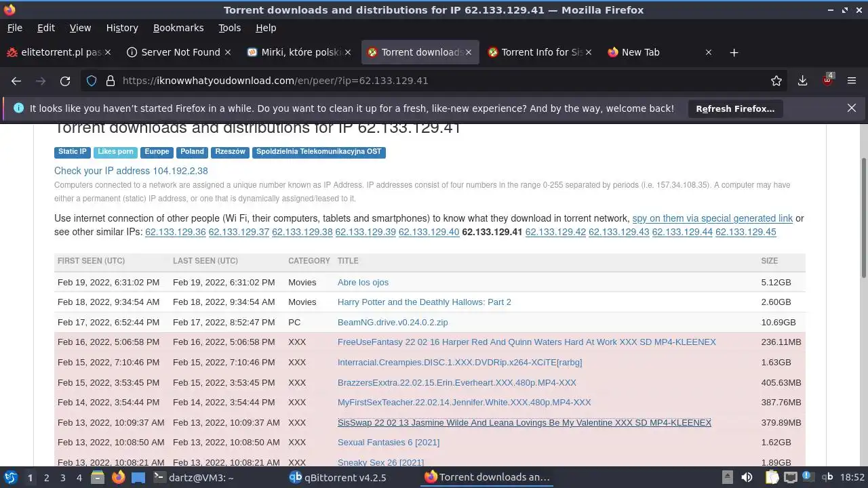The image size is (868, 488).
Task: Click the qBittorrent tray icon
Action: click(x=827, y=476)
